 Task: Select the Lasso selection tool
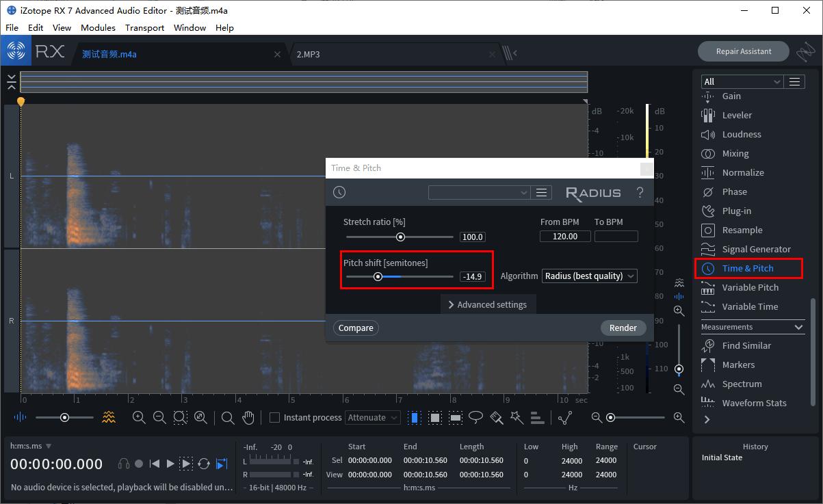[475, 417]
